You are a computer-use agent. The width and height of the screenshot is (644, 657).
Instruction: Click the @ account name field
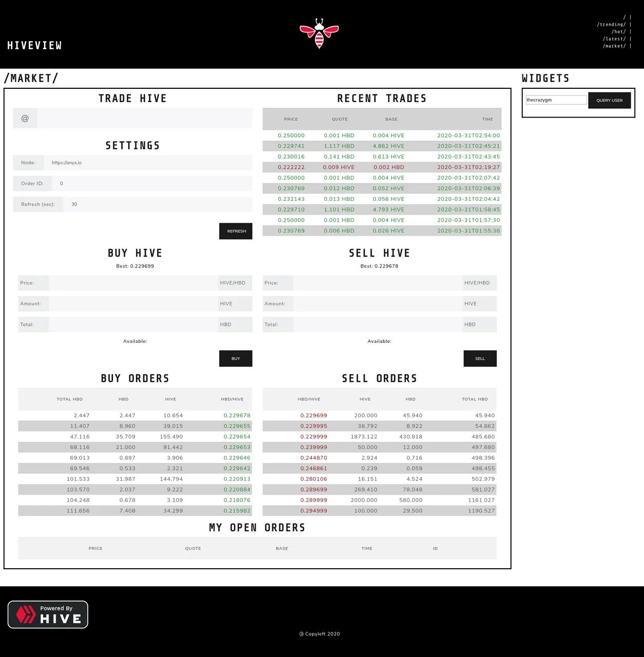click(145, 119)
